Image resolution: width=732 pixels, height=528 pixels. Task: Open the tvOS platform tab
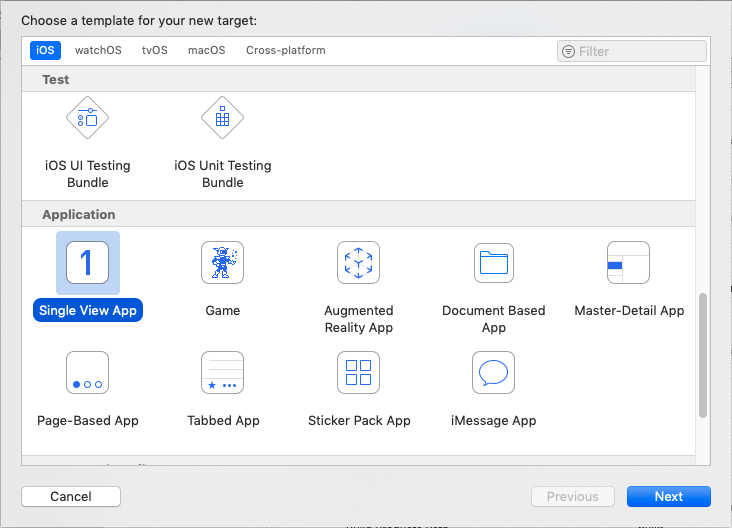pos(154,51)
